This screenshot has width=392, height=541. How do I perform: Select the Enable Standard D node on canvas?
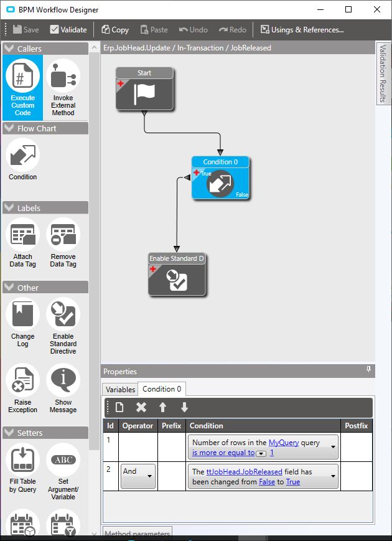[x=177, y=275]
